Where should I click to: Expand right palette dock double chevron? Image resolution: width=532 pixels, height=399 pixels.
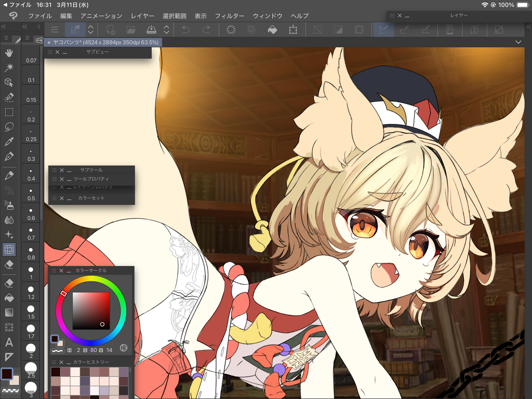pos(529,27)
